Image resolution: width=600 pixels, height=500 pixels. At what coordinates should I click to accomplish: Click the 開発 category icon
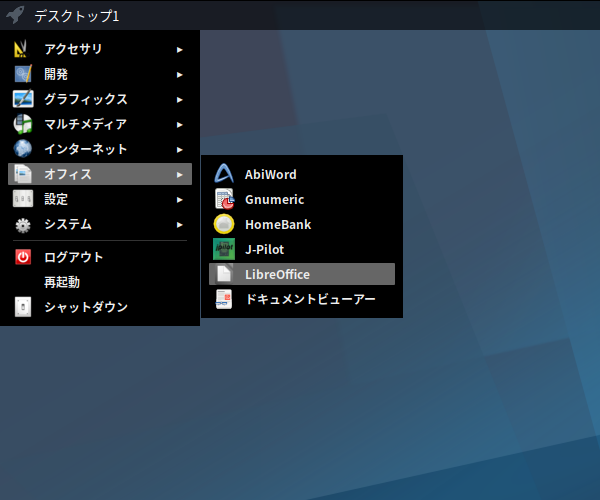pos(23,74)
